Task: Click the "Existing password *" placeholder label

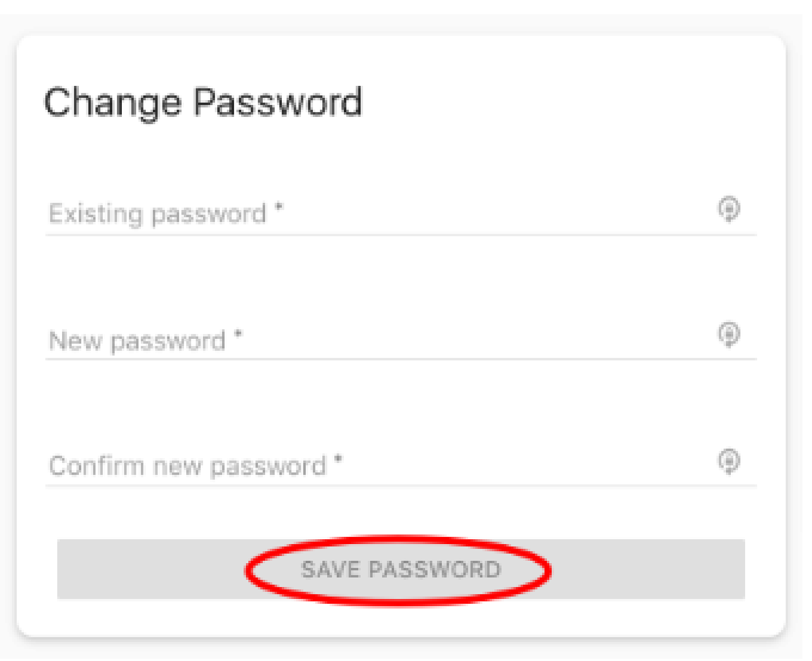Action: coord(165,214)
